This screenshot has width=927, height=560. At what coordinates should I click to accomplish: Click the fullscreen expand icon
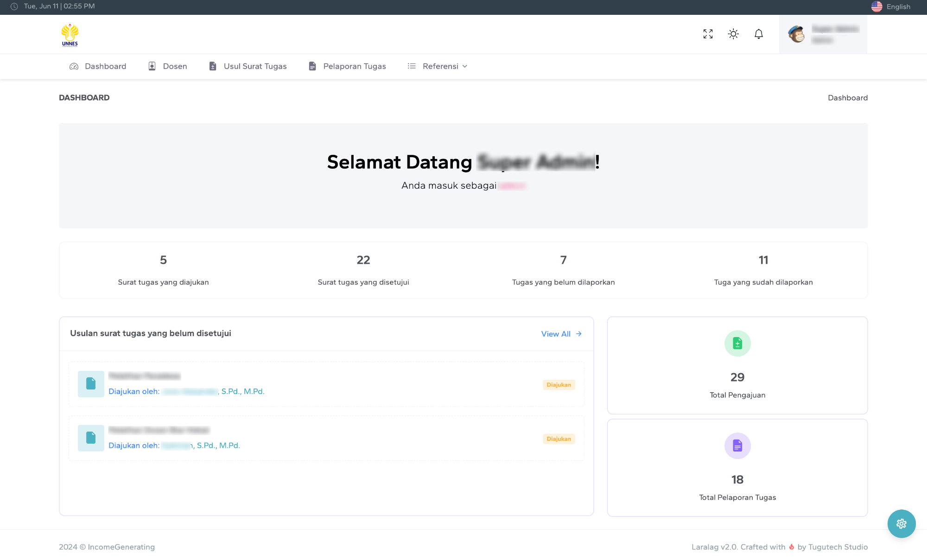pos(708,34)
